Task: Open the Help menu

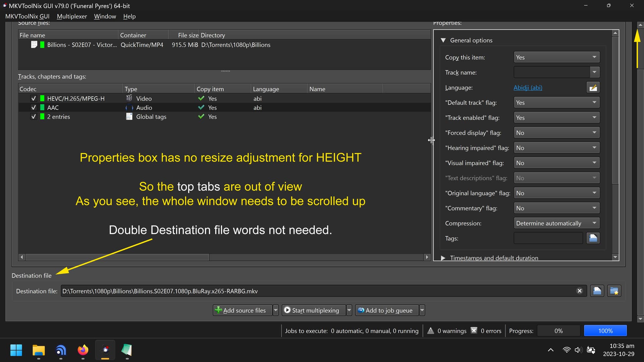Action: (129, 16)
